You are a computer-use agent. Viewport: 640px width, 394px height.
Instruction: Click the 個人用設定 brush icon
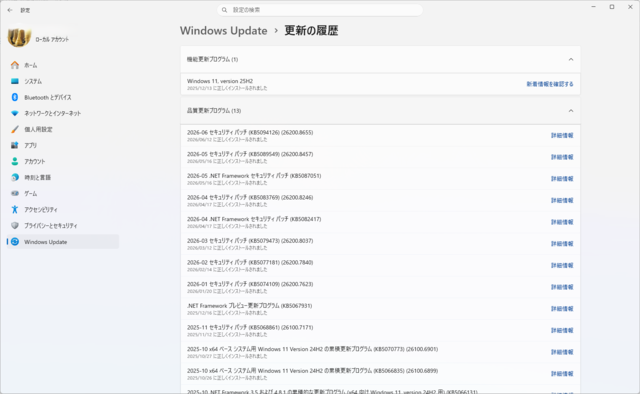[15, 129]
